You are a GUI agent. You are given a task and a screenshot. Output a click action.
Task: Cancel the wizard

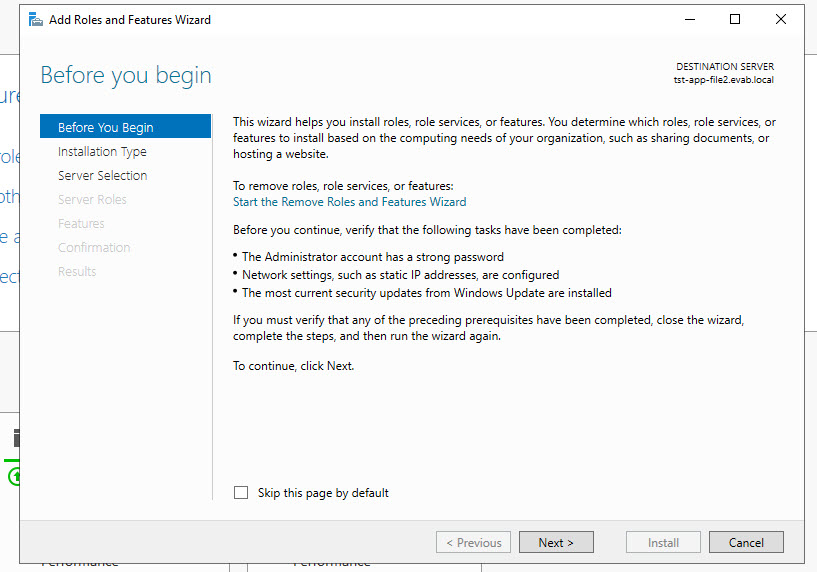coord(746,542)
